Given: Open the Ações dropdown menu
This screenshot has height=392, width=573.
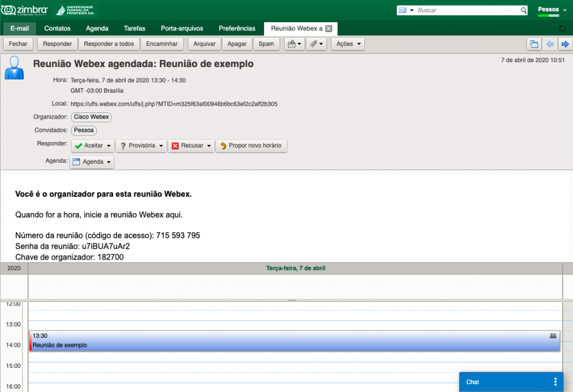Looking at the screenshot, I should 347,44.
